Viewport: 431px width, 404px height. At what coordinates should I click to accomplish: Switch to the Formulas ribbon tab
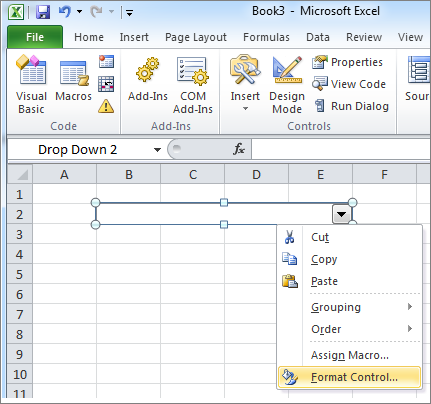pyautogui.click(x=266, y=37)
